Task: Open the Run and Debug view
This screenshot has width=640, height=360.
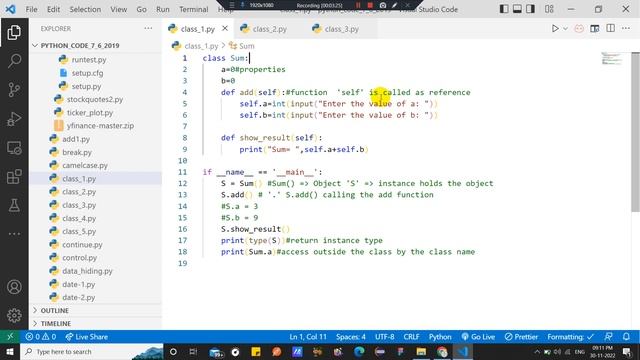Action: (14, 119)
